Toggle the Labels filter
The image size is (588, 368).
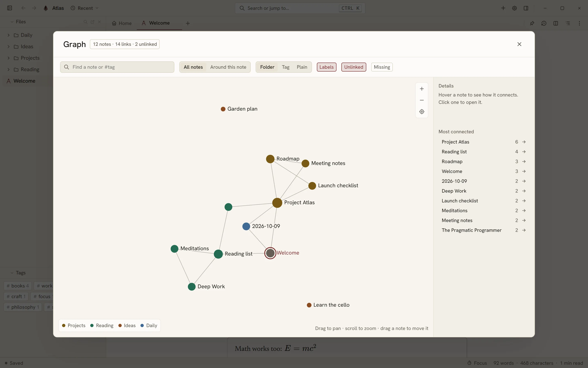pos(326,67)
